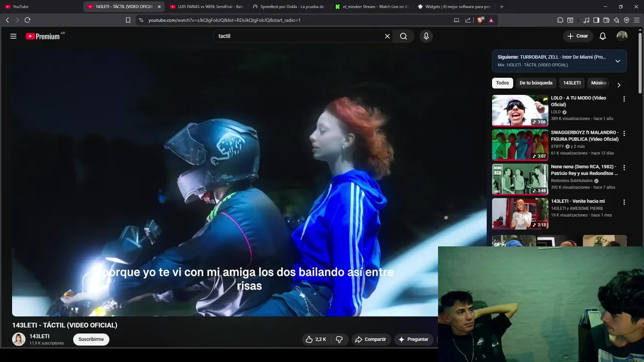Open the YouTube guide hamburger menu
The width and height of the screenshot is (644, 362).
click(x=14, y=36)
